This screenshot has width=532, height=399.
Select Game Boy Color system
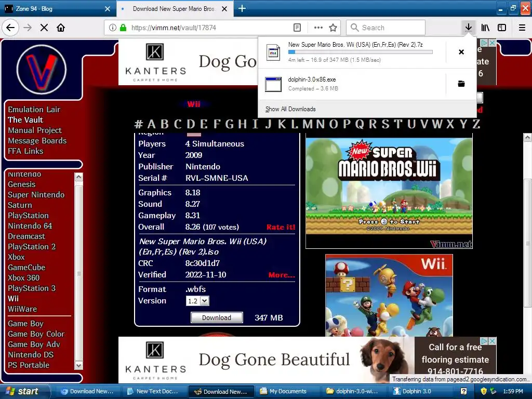click(x=36, y=334)
